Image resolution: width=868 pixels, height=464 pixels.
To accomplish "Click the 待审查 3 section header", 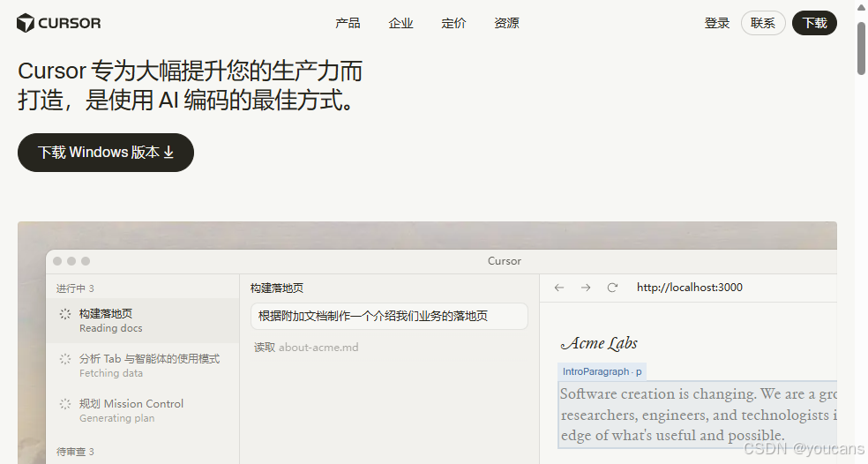I will 75,452.
